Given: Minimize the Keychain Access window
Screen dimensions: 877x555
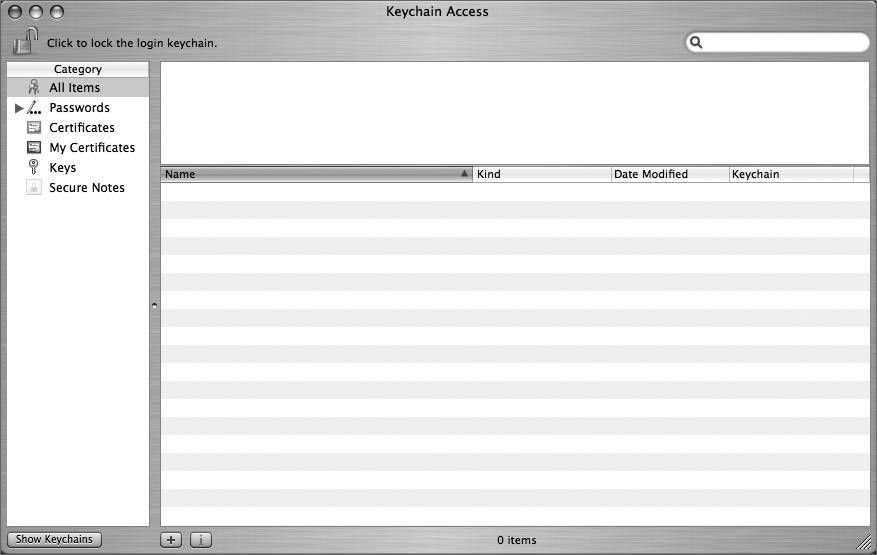Looking at the screenshot, I should (36, 12).
